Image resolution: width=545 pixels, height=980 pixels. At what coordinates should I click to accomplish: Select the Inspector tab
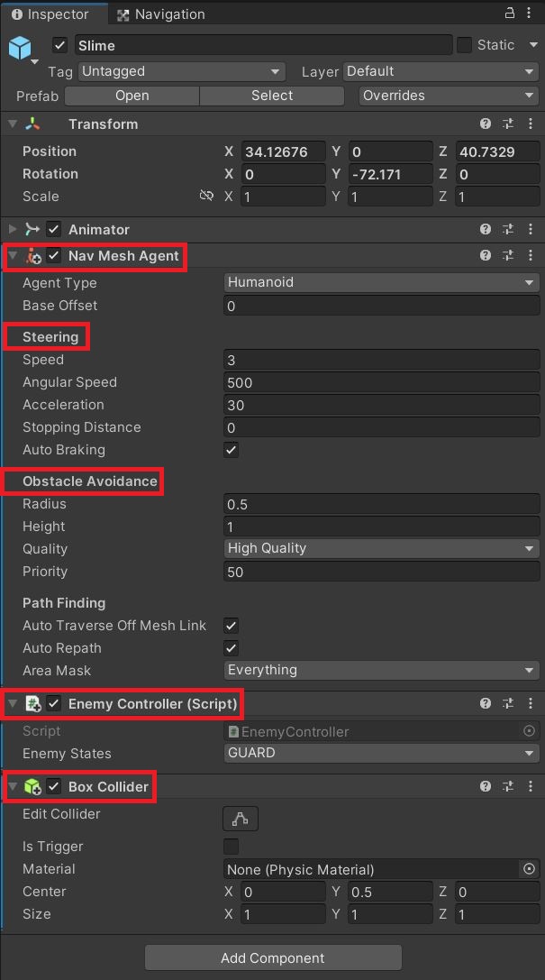(50, 14)
